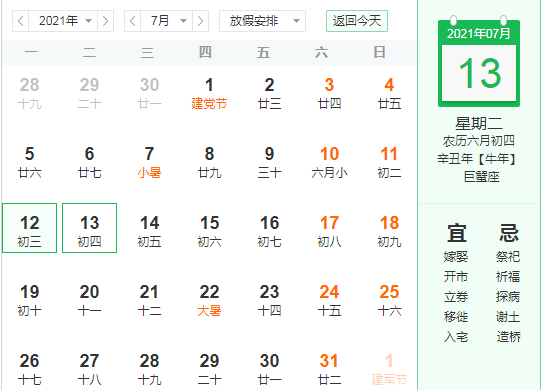Viewport: 541px width, 390px height.
Task: Click 探病 under 忌
Action: point(508,297)
